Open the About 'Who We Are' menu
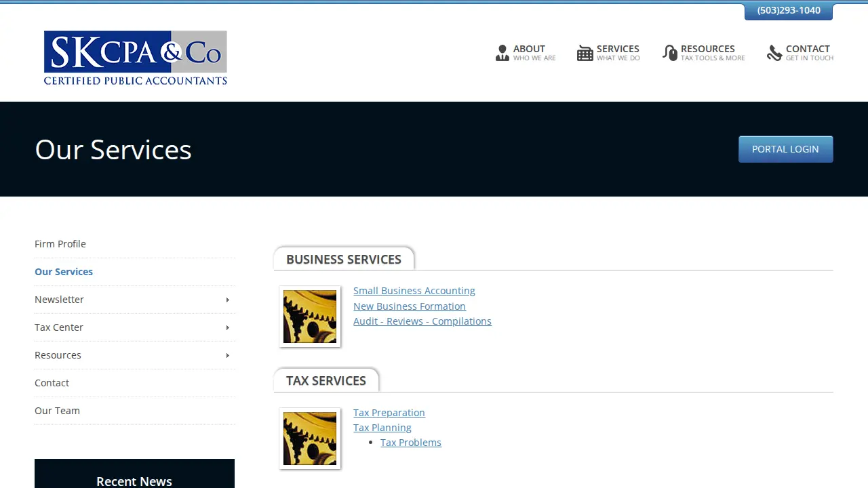Viewport: 868px width, 488px height. click(x=526, y=53)
